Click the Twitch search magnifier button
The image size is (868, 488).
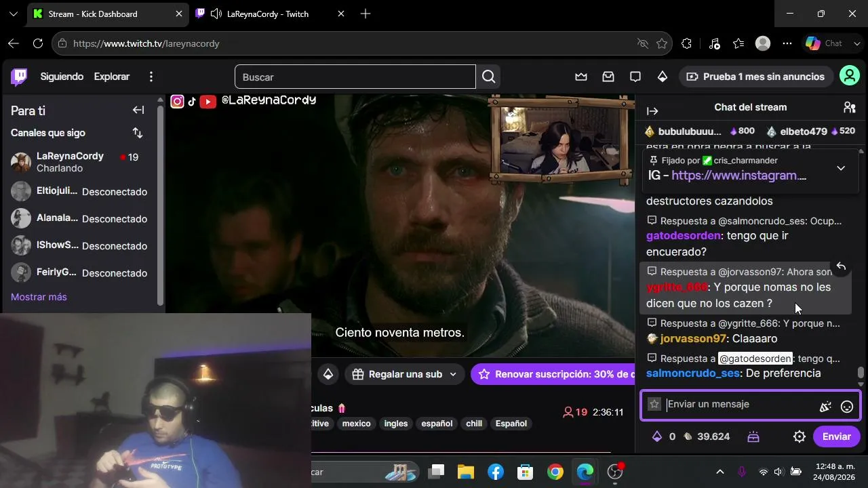[488, 77]
